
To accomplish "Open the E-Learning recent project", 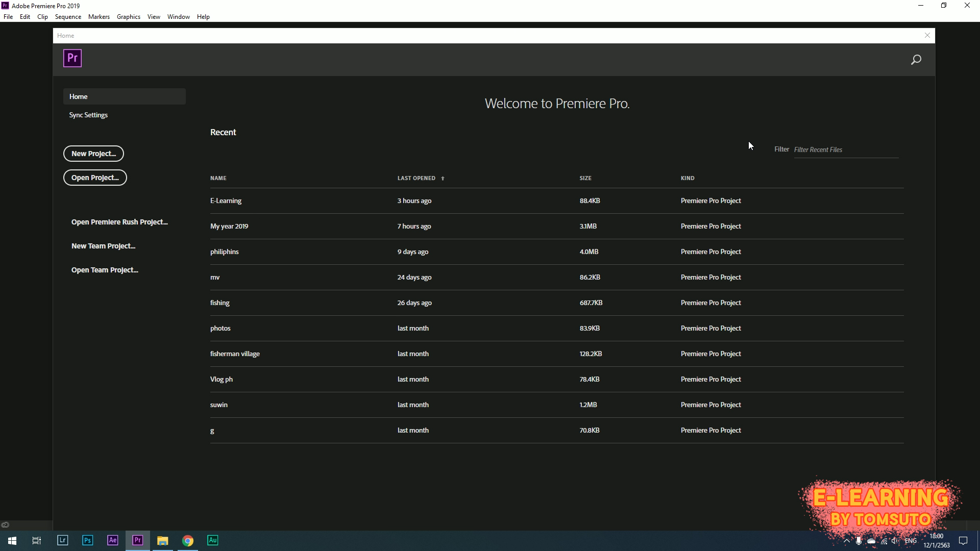I will click(x=557, y=201).
